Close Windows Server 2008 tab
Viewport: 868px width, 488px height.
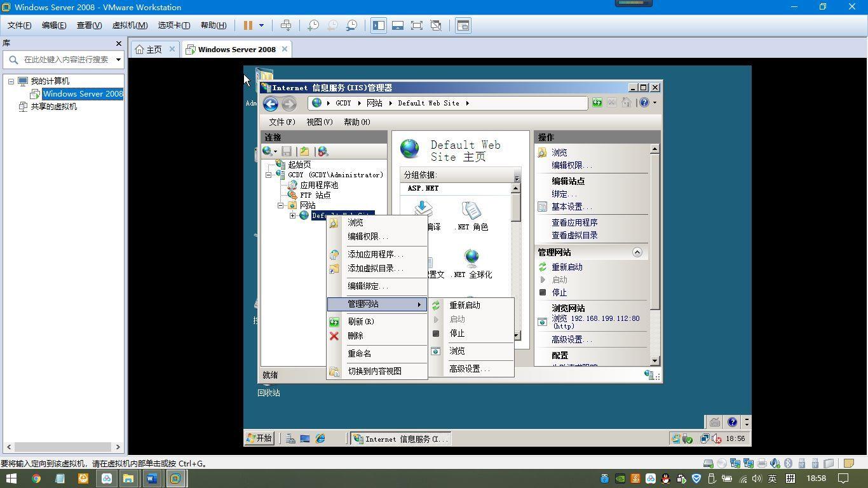point(285,49)
